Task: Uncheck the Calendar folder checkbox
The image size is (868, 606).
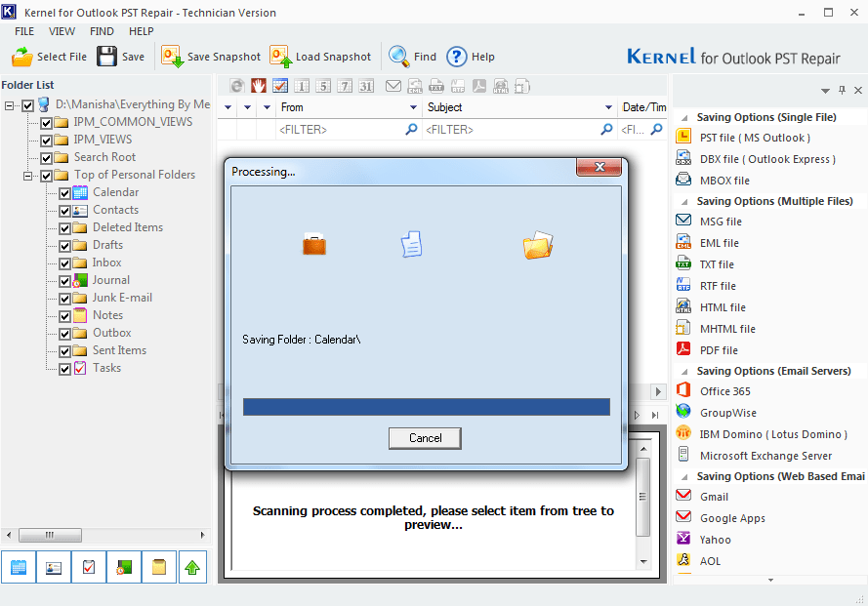Action: (64, 193)
